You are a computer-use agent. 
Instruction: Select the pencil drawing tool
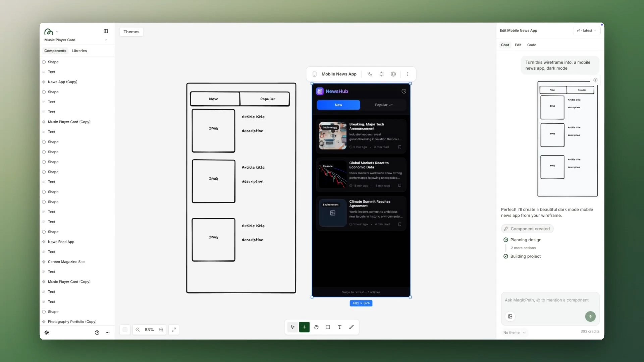[x=351, y=327]
